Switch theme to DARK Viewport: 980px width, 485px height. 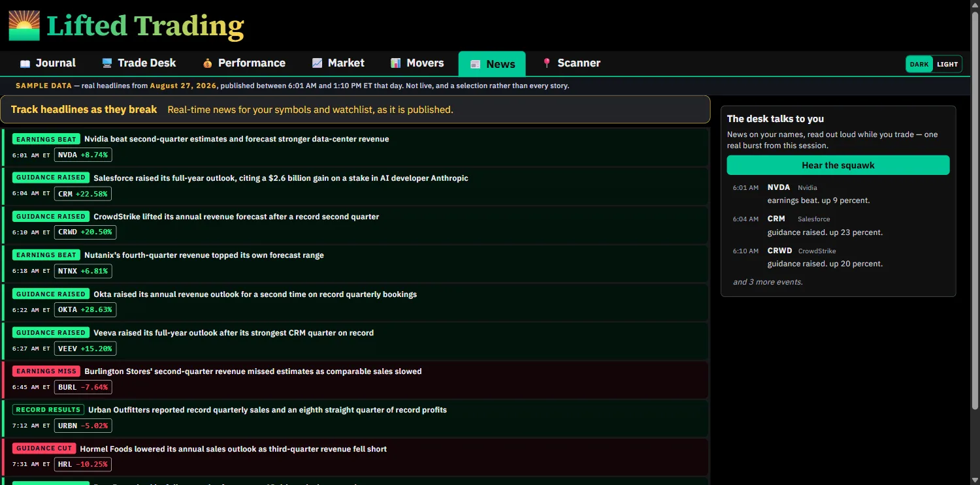(919, 64)
